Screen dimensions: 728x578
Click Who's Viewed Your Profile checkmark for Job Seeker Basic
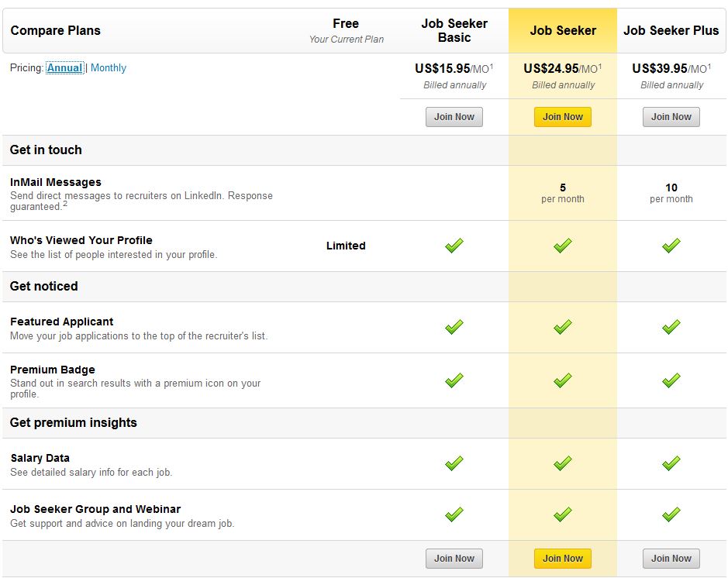(x=454, y=246)
